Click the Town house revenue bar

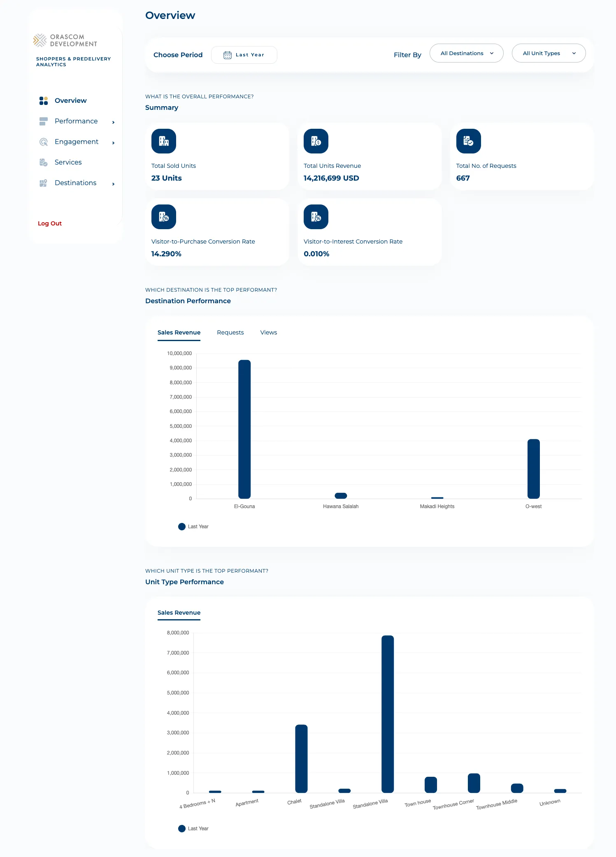coord(431,785)
